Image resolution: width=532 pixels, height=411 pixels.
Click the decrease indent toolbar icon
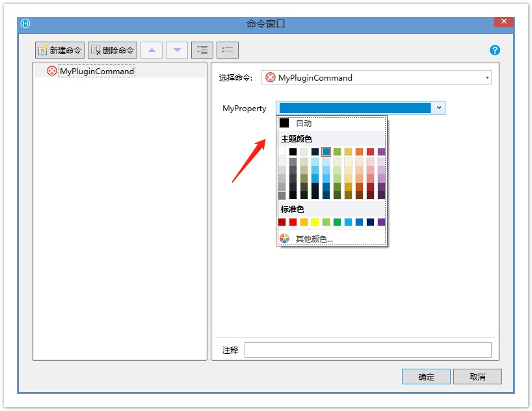228,50
